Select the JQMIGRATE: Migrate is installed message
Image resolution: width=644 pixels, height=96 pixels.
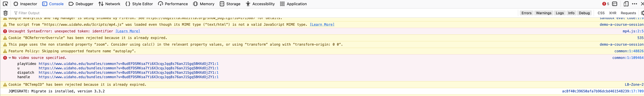[x=57, y=91]
